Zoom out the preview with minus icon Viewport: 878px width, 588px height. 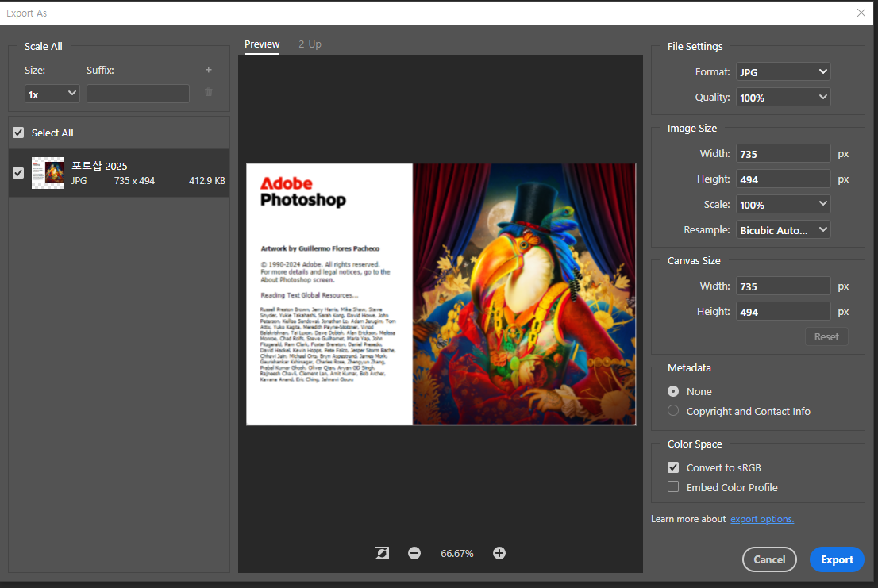[414, 553]
